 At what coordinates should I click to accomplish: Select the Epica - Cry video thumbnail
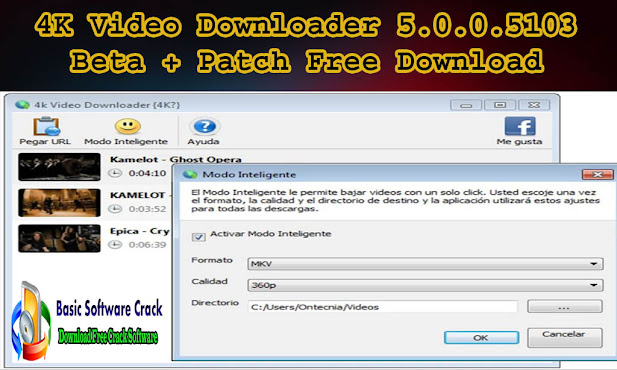coord(59,239)
